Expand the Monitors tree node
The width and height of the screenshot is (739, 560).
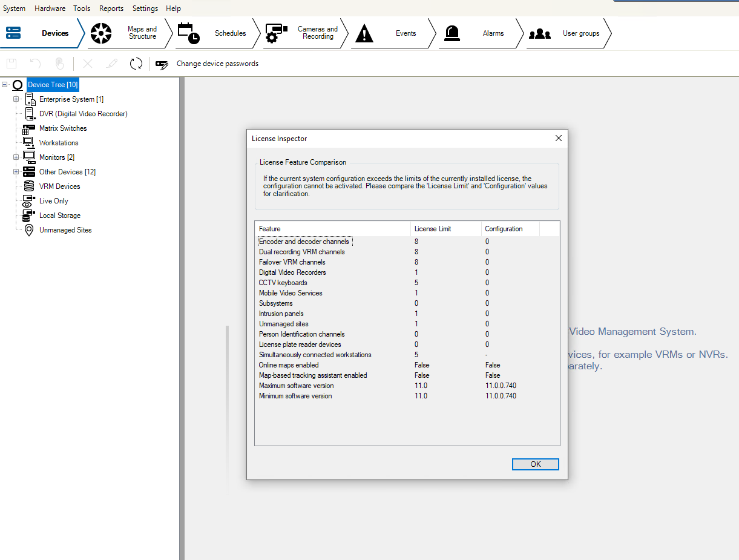pyautogui.click(x=16, y=157)
